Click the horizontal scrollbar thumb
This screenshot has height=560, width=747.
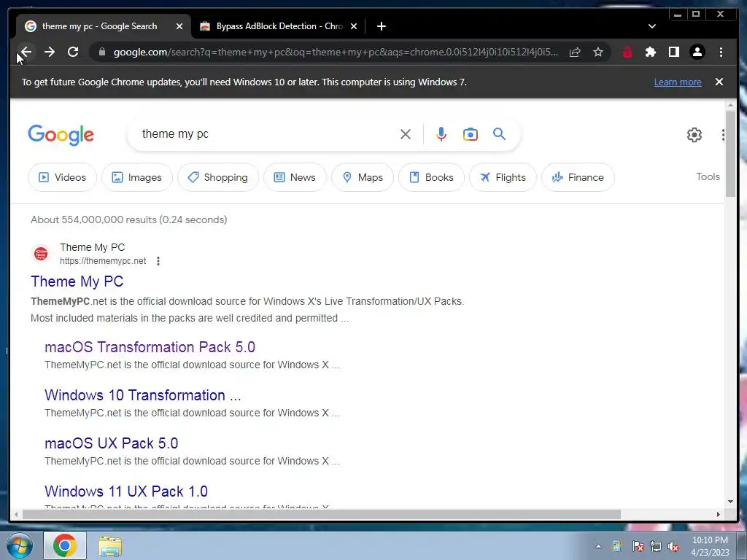(322, 514)
